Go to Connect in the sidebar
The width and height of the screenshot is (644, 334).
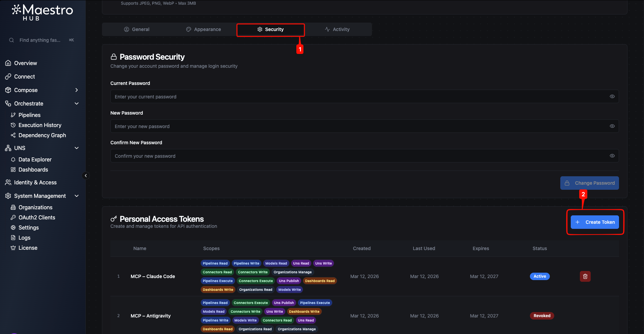24,77
